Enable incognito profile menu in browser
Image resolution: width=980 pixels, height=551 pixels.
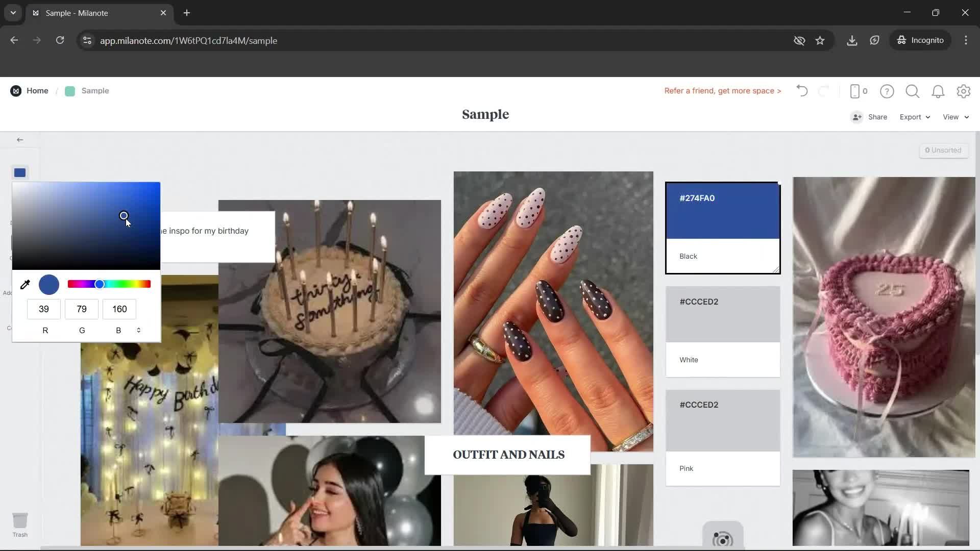click(x=921, y=40)
